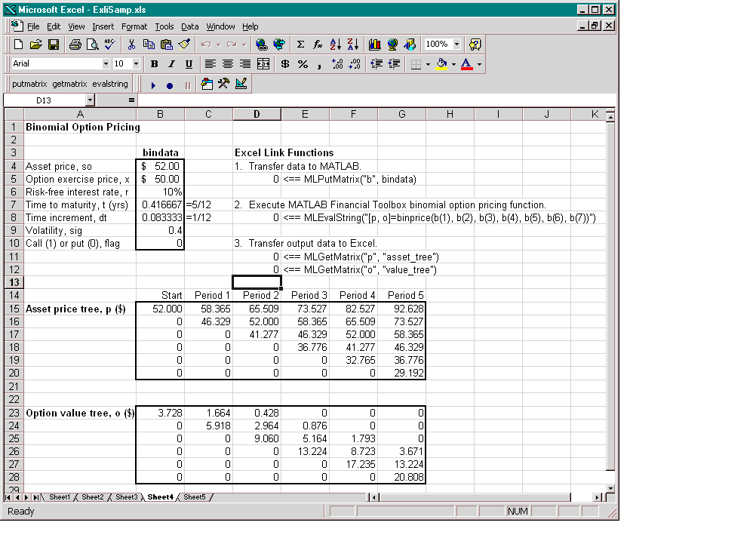
Task: Open the Data menu
Action: tap(190, 26)
